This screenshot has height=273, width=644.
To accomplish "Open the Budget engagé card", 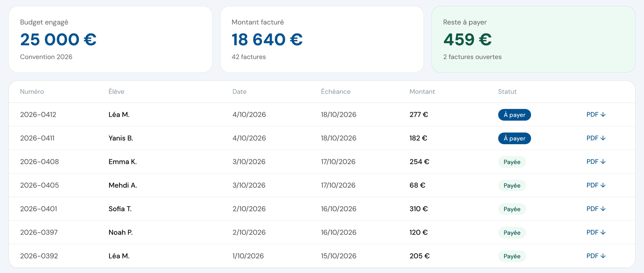I will 110,39.
